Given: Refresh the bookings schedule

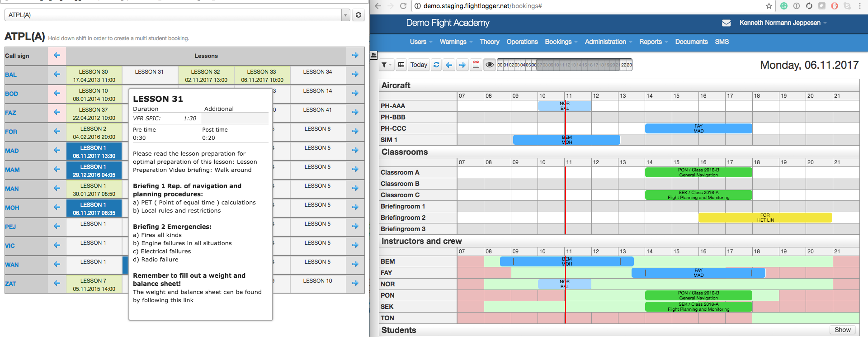Looking at the screenshot, I should pos(436,65).
